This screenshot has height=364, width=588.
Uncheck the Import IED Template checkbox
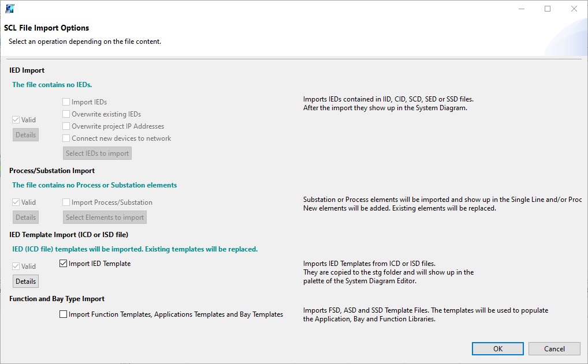pos(64,264)
